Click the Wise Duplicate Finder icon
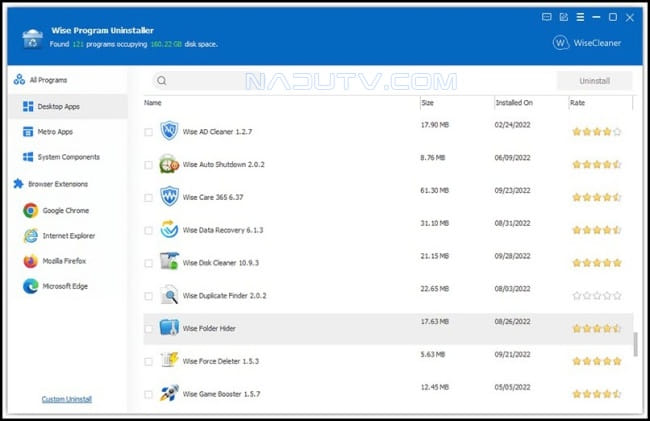Viewport: 650px width, 421px height. coord(169,295)
